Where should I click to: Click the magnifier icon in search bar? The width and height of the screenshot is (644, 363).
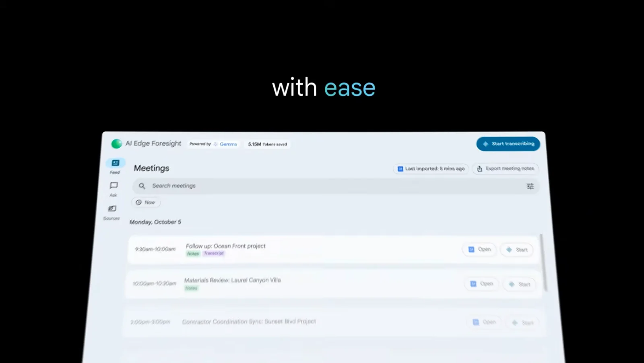142,186
